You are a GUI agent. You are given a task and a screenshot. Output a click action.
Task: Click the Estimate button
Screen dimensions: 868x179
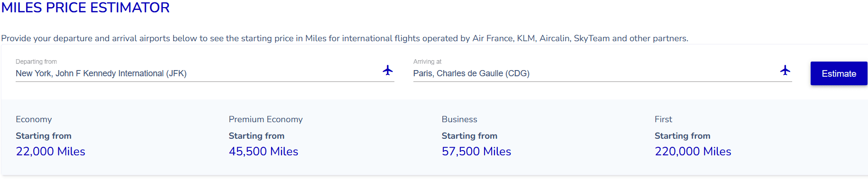tap(839, 73)
